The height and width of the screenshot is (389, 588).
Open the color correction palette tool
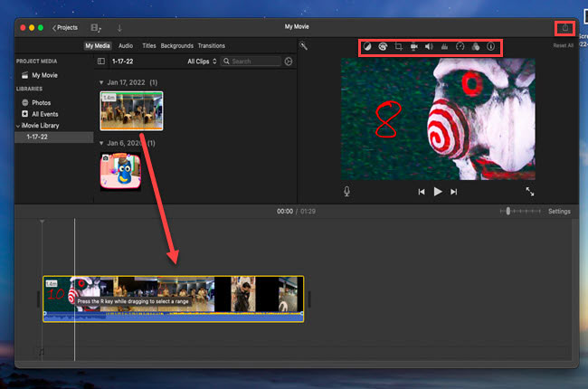tap(383, 46)
